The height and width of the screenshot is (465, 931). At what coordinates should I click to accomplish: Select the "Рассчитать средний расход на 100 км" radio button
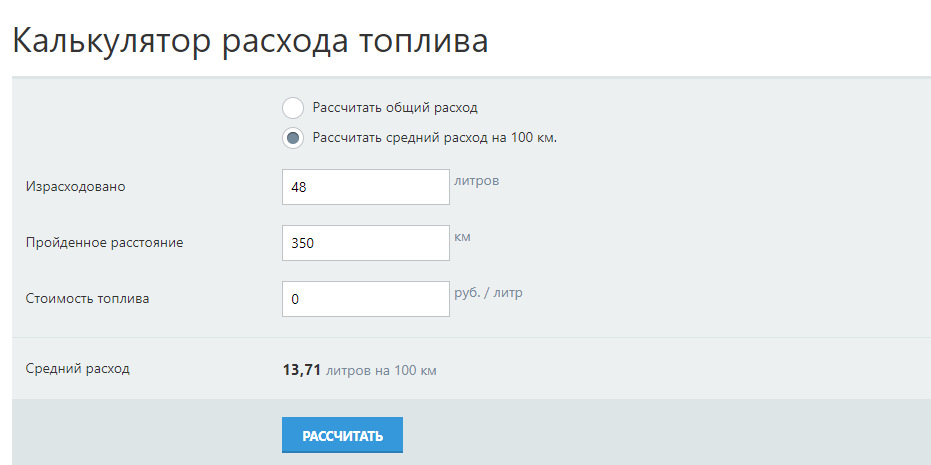(293, 138)
